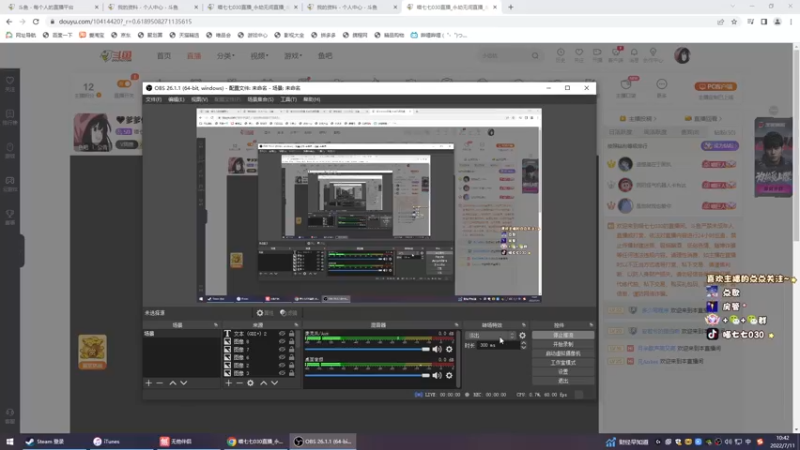Add a new scene with the plus icon
800x450 pixels.
[148, 383]
